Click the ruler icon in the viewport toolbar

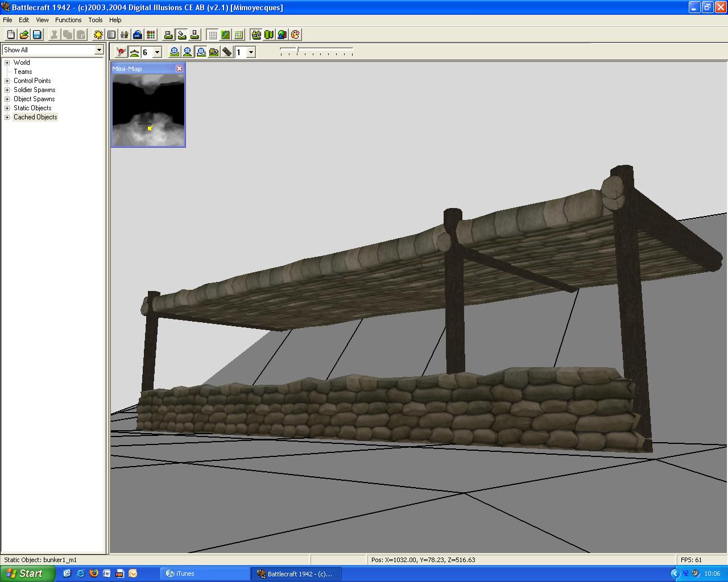pos(227,52)
